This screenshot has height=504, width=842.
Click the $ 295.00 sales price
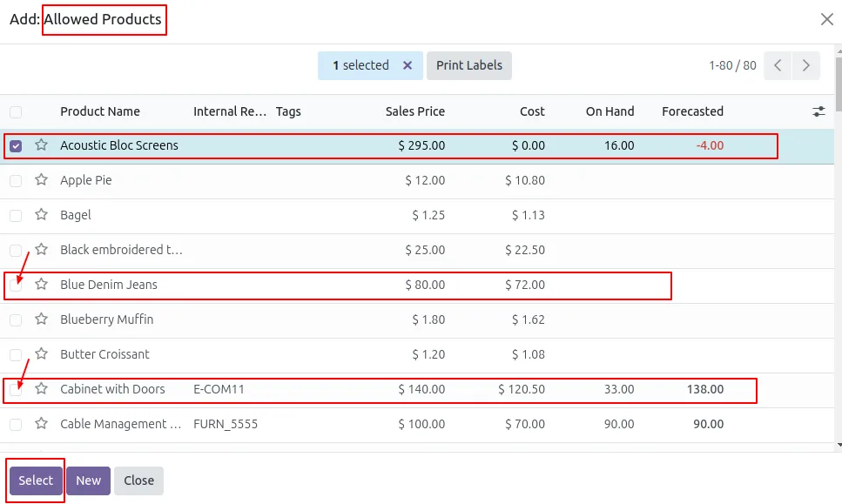[421, 145]
